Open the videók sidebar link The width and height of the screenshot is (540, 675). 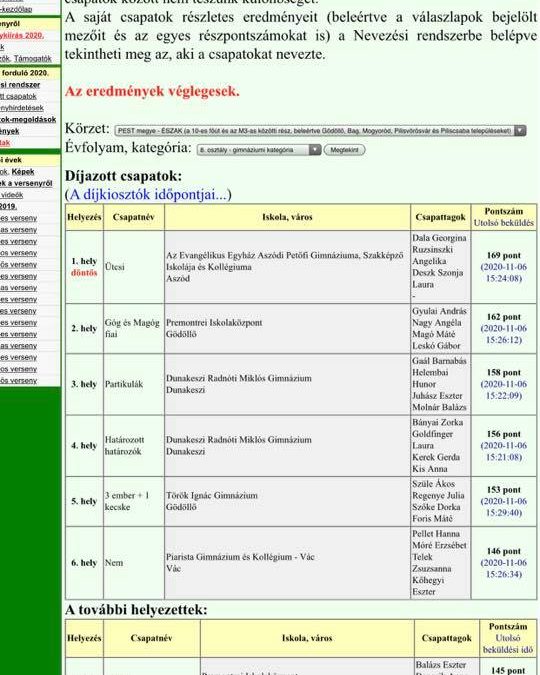tap(12, 195)
